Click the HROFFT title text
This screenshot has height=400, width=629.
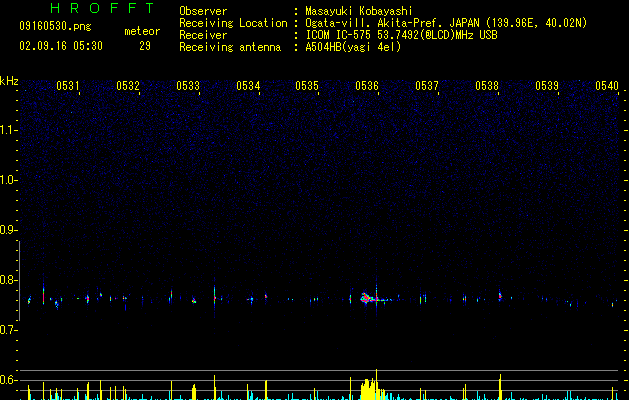(102, 8)
